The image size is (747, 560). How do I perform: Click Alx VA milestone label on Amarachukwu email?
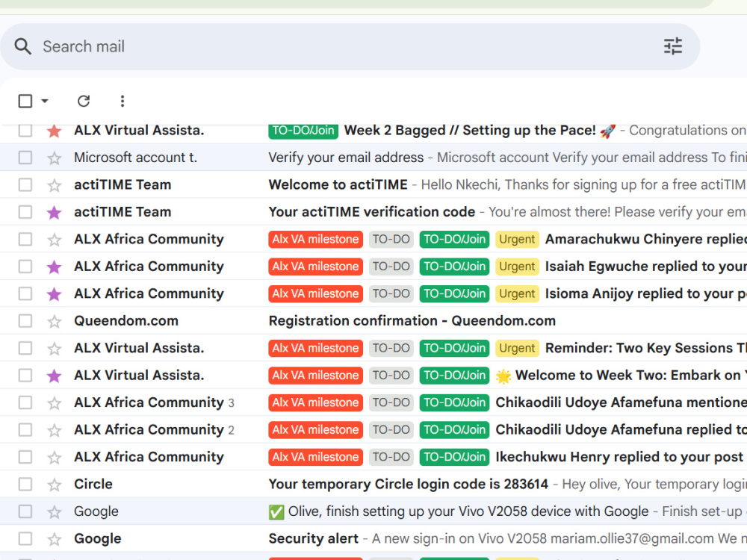[x=315, y=239]
